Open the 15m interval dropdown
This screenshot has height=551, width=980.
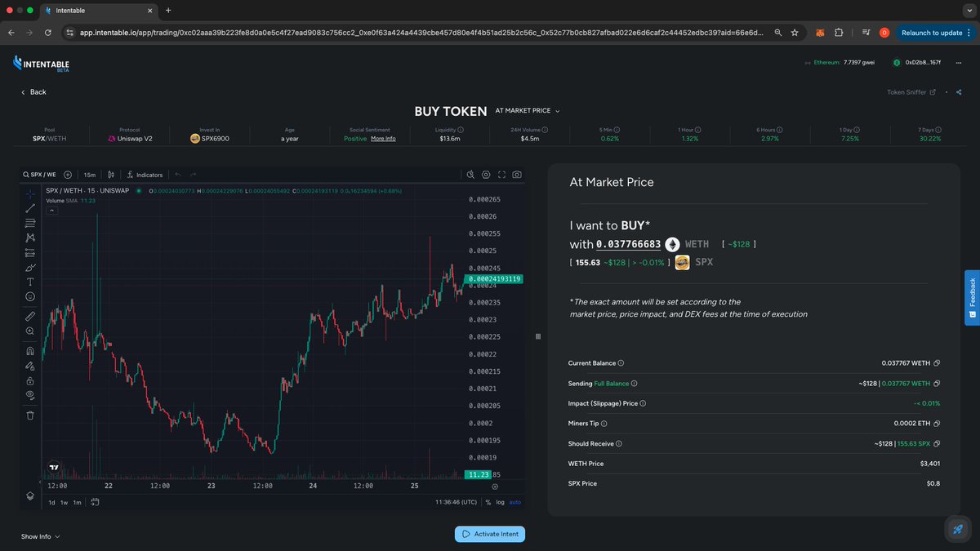[89, 175]
